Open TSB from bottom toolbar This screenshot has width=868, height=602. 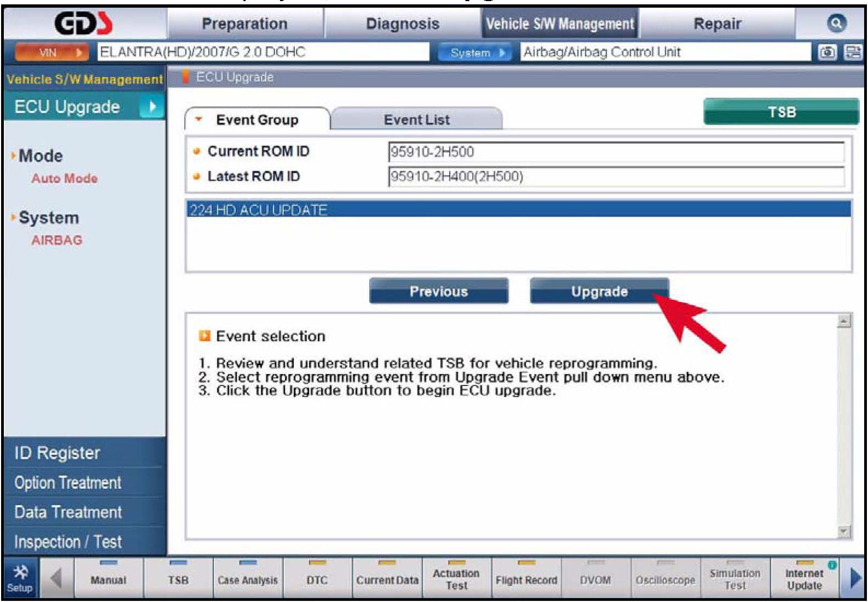pyautogui.click(x=178, y=578)
